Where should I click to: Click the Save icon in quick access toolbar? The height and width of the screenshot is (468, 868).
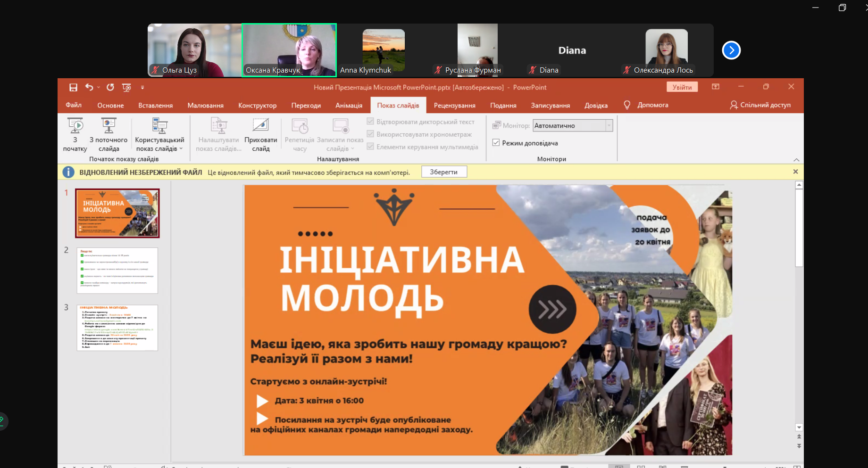click(x=73, y=87)
